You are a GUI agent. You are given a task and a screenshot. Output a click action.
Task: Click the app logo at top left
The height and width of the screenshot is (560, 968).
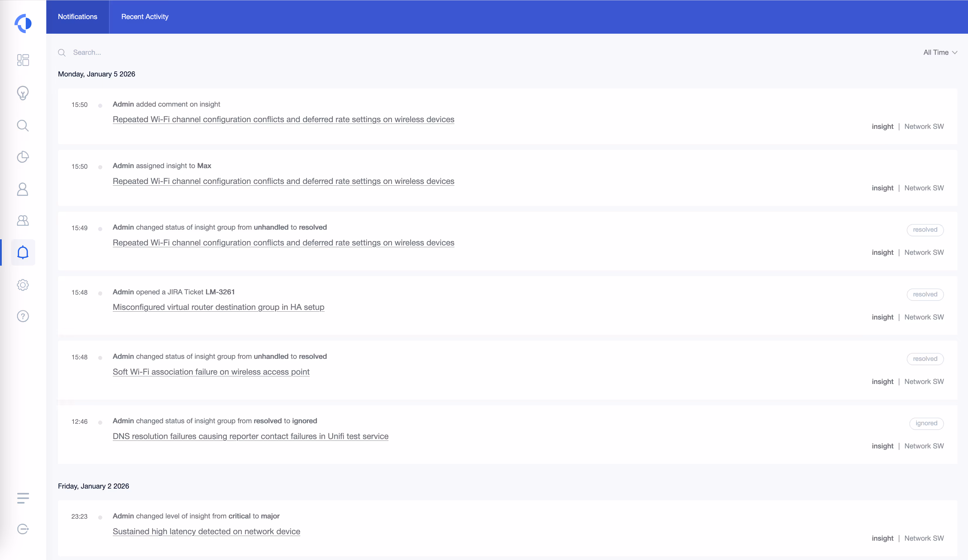point(23,23)
